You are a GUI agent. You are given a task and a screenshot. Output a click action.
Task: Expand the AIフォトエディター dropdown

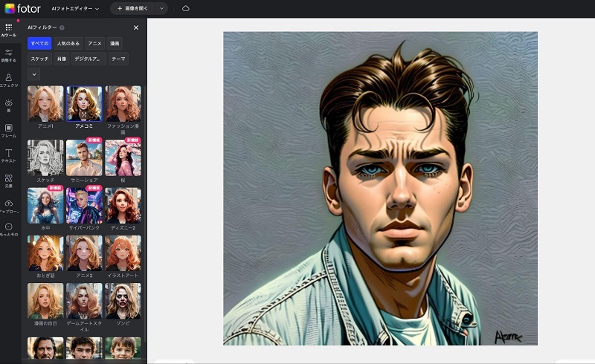pos(75,8)
